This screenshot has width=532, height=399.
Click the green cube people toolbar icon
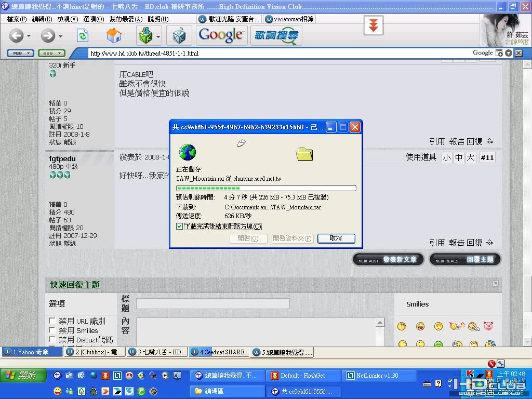point(146,35)
